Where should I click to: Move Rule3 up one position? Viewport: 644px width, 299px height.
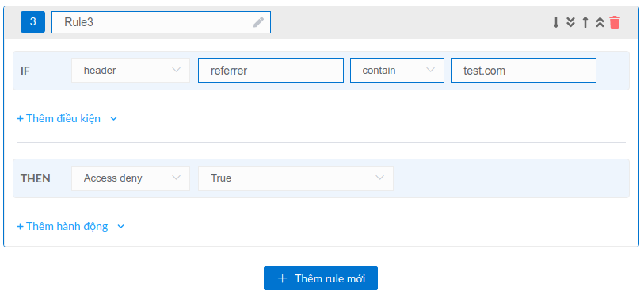tap(585, 22)
